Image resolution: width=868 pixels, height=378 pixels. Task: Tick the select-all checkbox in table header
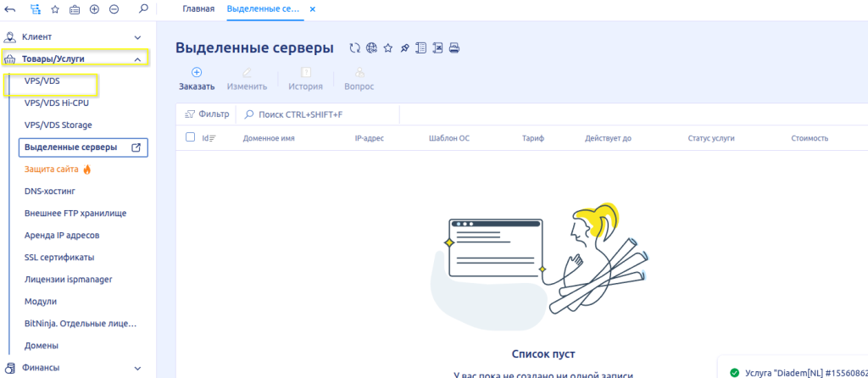190,137
